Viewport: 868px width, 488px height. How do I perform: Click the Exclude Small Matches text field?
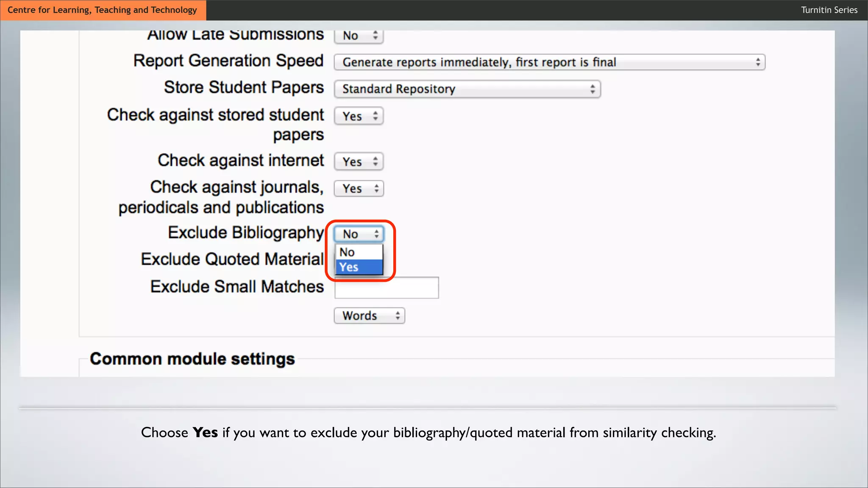coord(387,288)
